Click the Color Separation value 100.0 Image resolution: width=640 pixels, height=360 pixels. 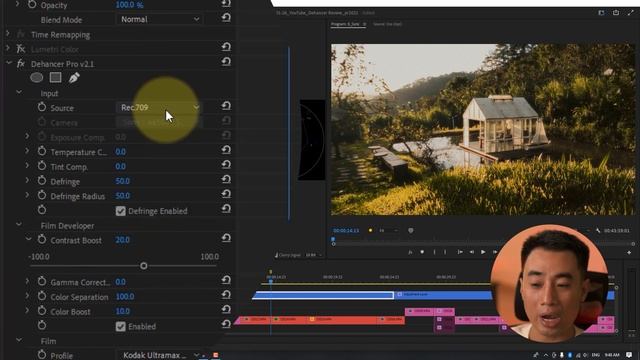(125, 296)
